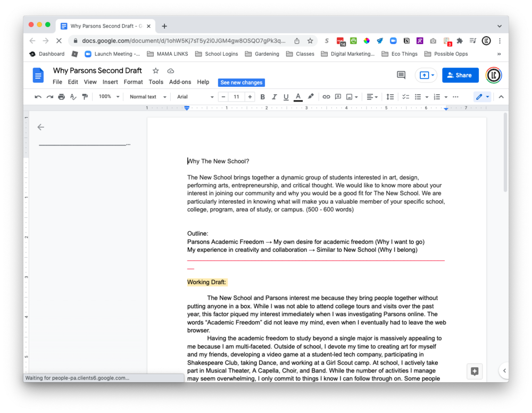Image resolution: width=532 pixels, height=413 pixels.
Task: Open the zoom 100% dropdown
Action: (x=109, y=97)
